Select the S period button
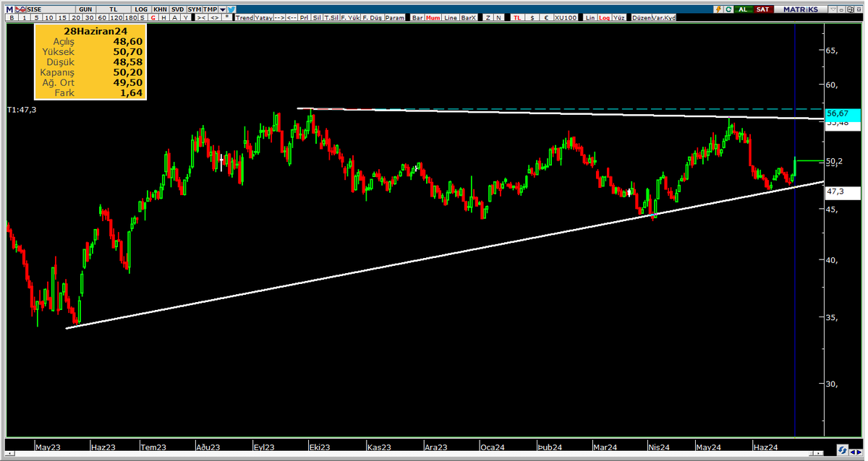 pyautogui.click(x=142, y=17)
